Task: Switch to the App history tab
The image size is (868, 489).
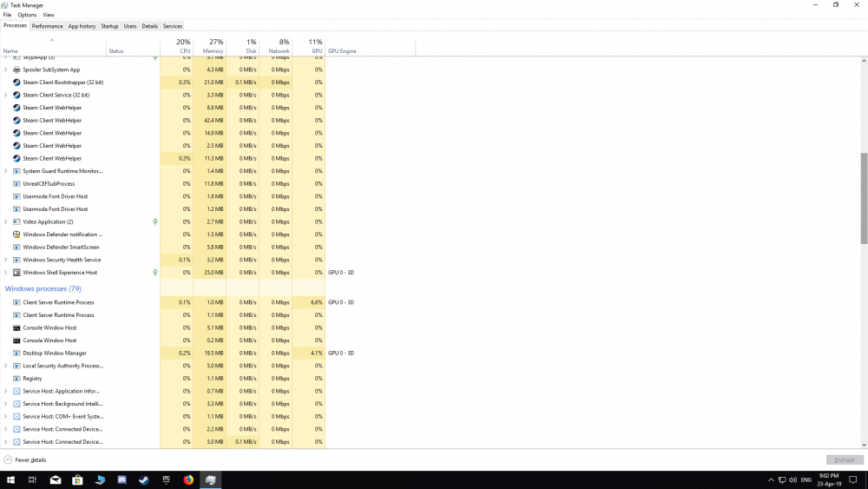Action: 82,26
